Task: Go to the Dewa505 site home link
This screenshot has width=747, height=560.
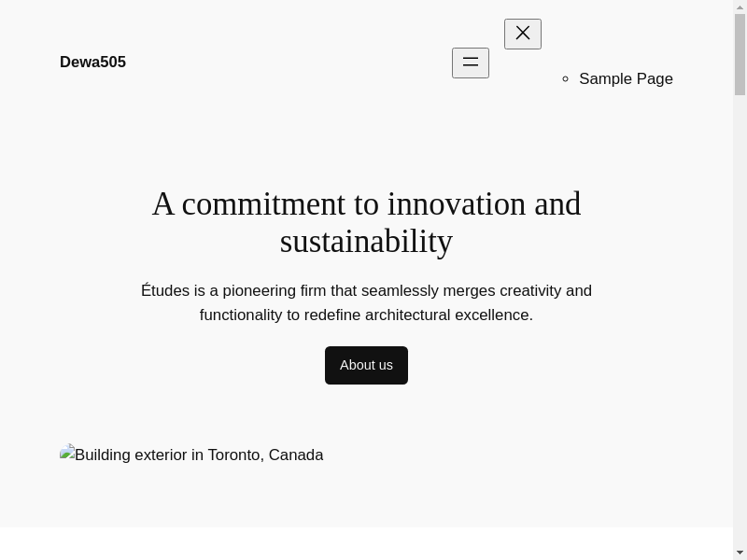Action: 92,63
